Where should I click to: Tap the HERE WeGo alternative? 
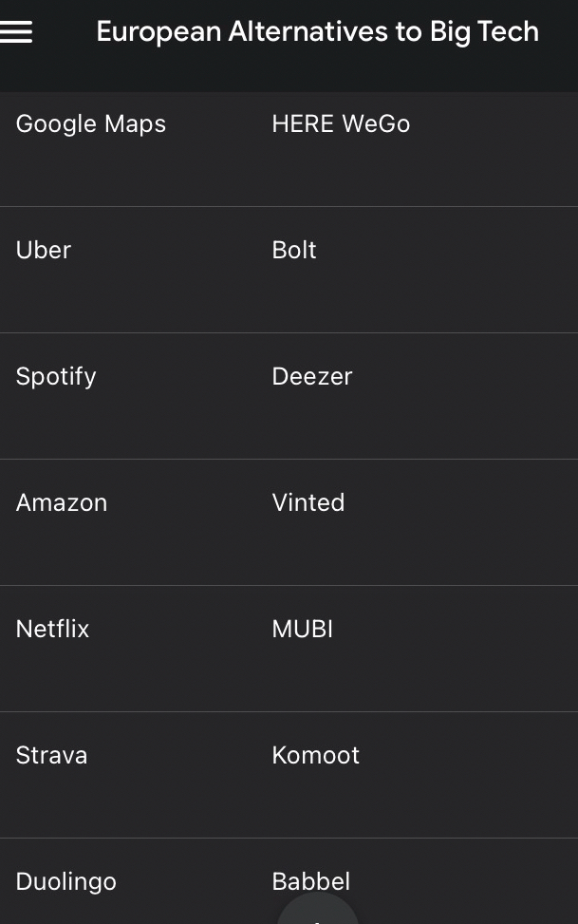click(x=341, y=124)
